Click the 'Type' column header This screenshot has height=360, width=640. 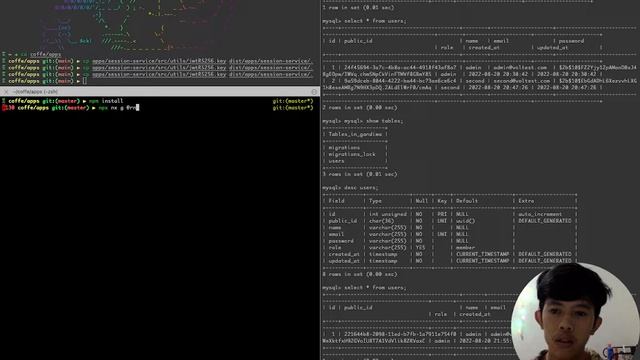coord(376,201)
